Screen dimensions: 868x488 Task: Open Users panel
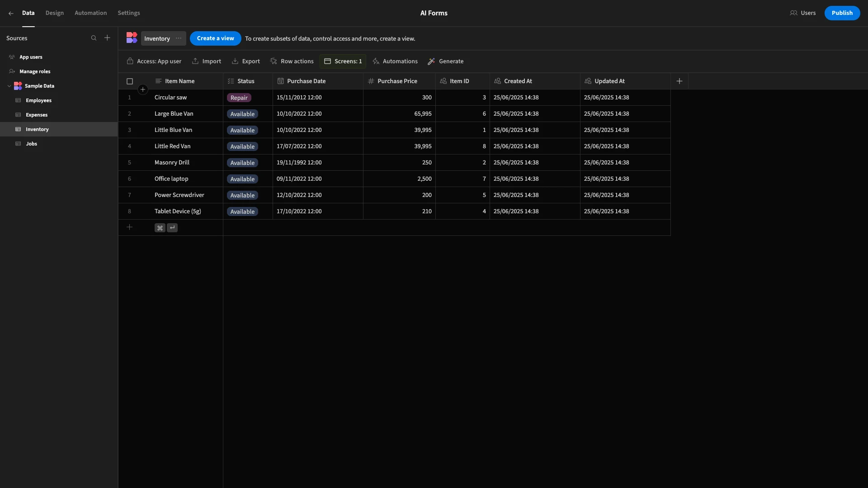click(803, 13)
